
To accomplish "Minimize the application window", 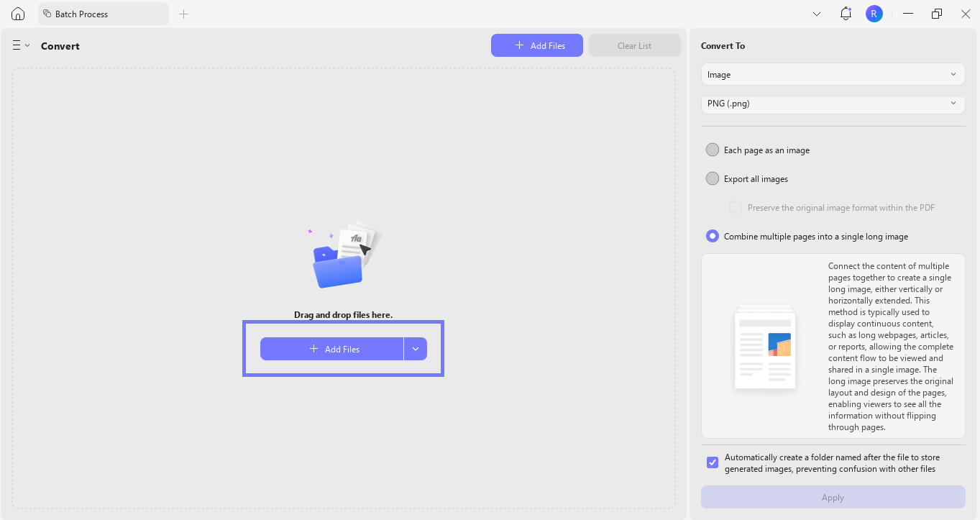I will (908, 14).
